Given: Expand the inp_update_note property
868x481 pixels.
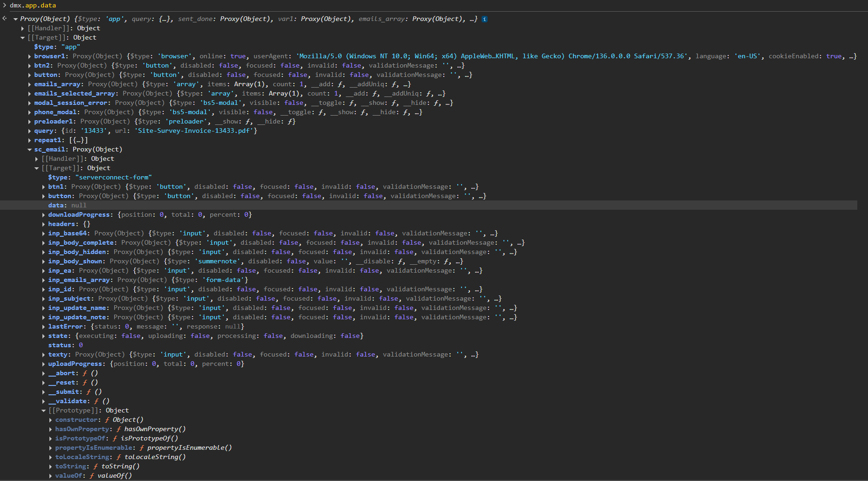Looking at the screenshot, I should [x=43, y=317].
